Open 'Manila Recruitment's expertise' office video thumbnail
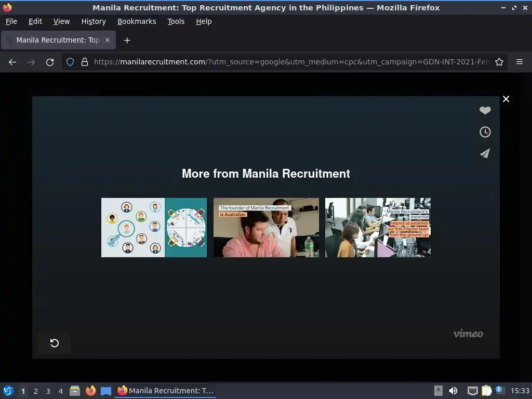532x399 pixels. coord(378,228)
